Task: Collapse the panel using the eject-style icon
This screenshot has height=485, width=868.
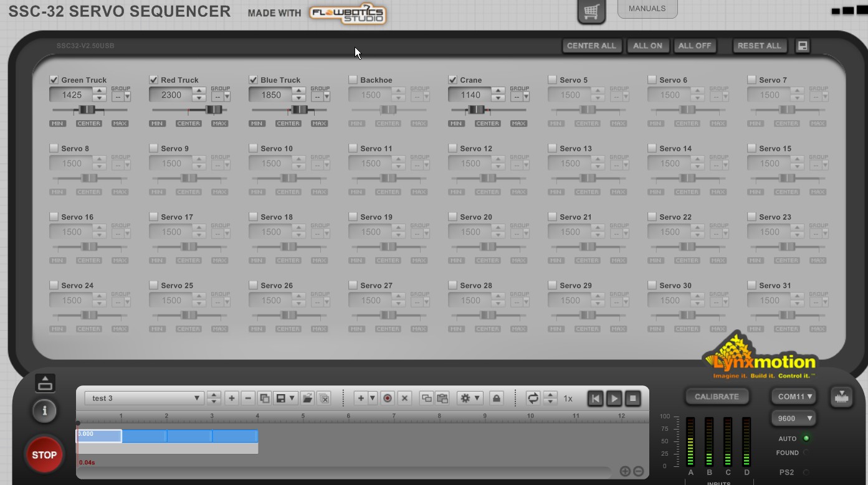Action: pyautogui.click(x=45, y=383)
